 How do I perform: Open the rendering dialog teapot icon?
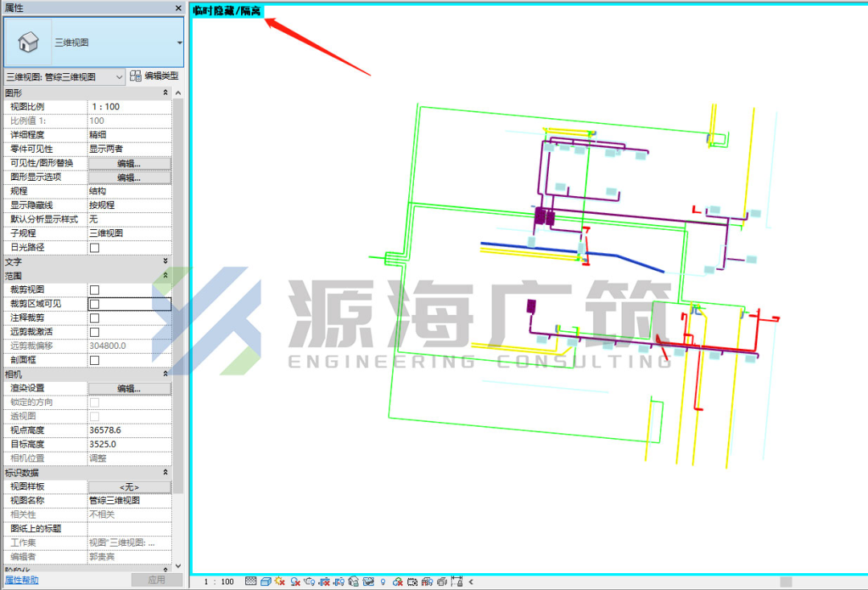[x=309, y=582]
